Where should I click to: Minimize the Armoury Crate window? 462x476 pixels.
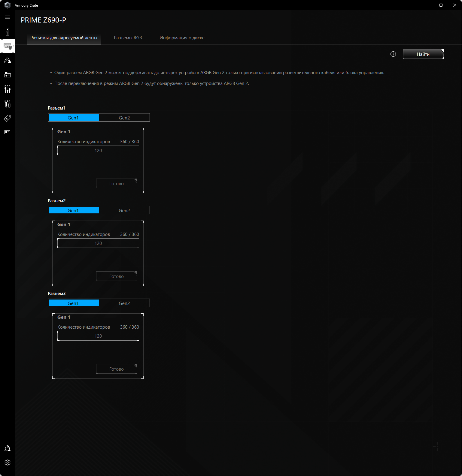[427, 5]
